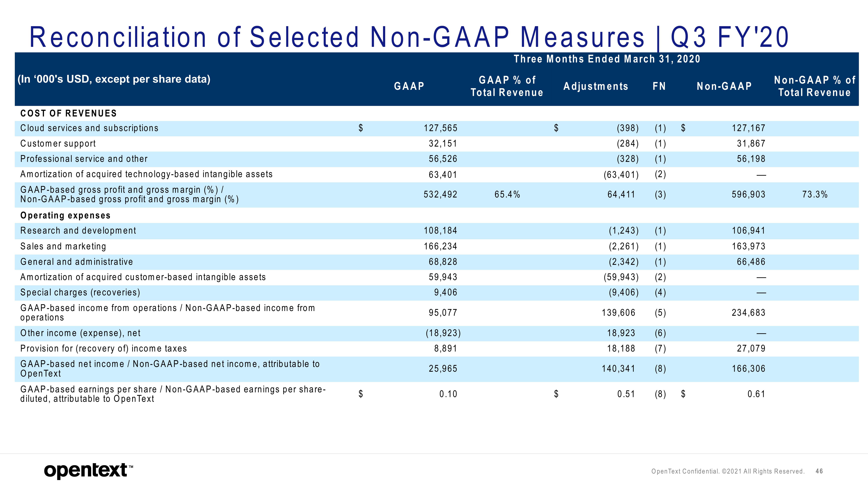868x488 pixels.
Task: Click the Non-GAAP tax value 27,079
Action: click(751, 348)
